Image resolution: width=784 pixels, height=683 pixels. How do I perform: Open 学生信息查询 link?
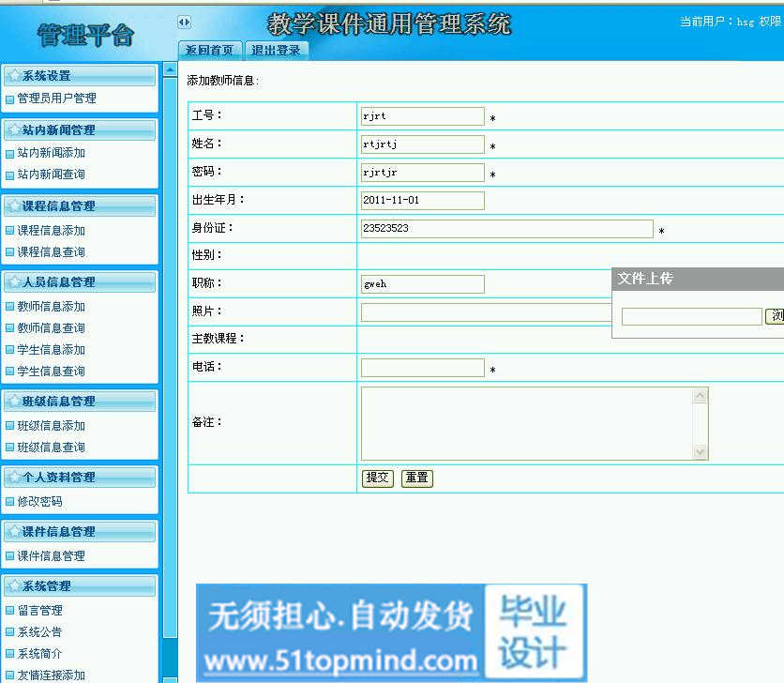click(x=52, y=372)
